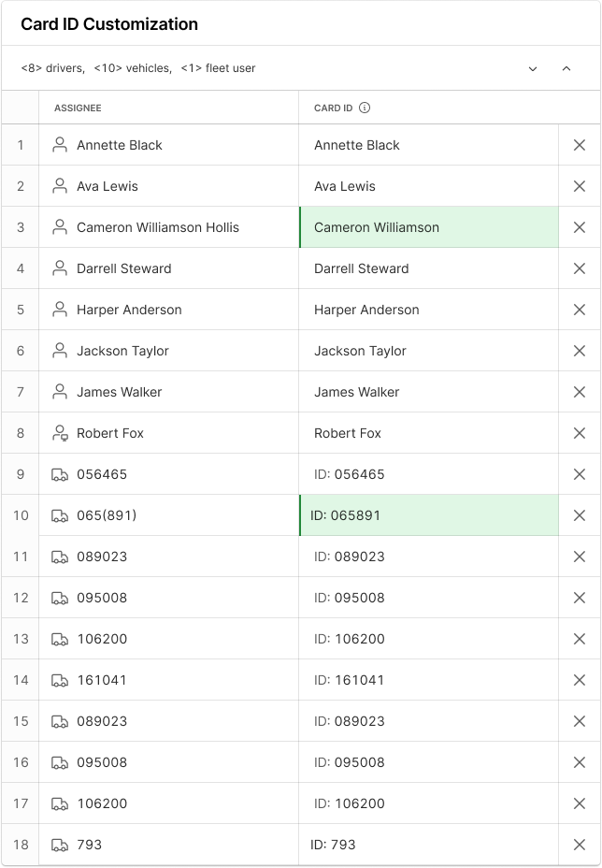This screenshot has height=868, width=602.
Task: Expand the list with the down chevron
Action: point(533,68)
